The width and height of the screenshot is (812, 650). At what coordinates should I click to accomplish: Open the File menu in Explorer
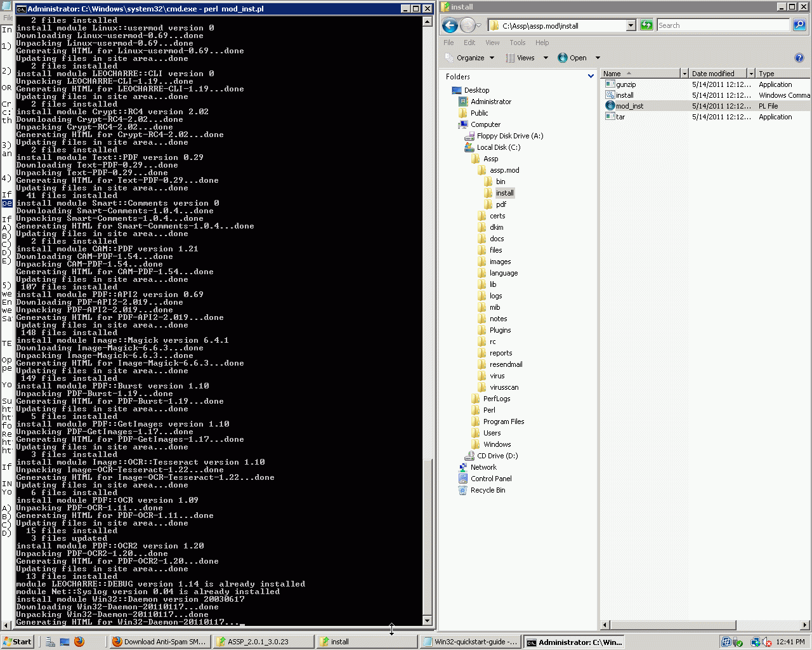tap(449, 43)
